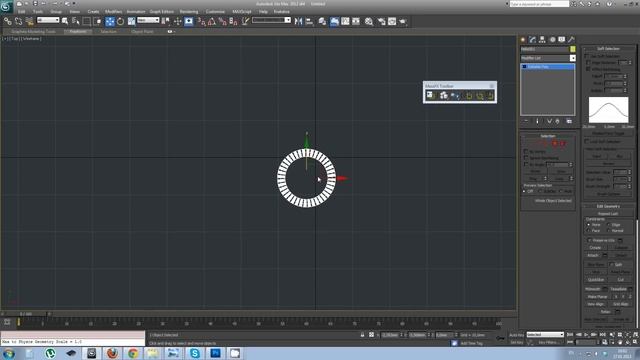The image size is (640, 360).
Task: Open the Schematic View icon
Action: tap(356, 21)
